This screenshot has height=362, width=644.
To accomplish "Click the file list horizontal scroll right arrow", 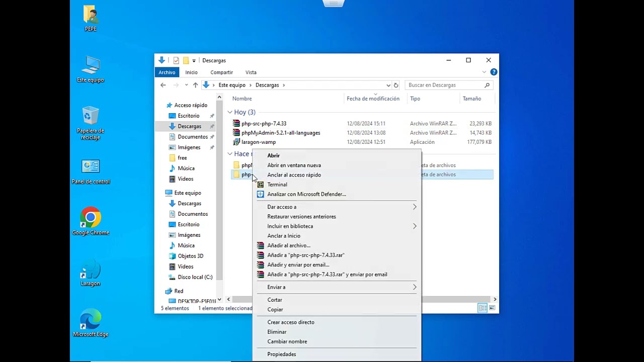I will click(x=495, y=300).
